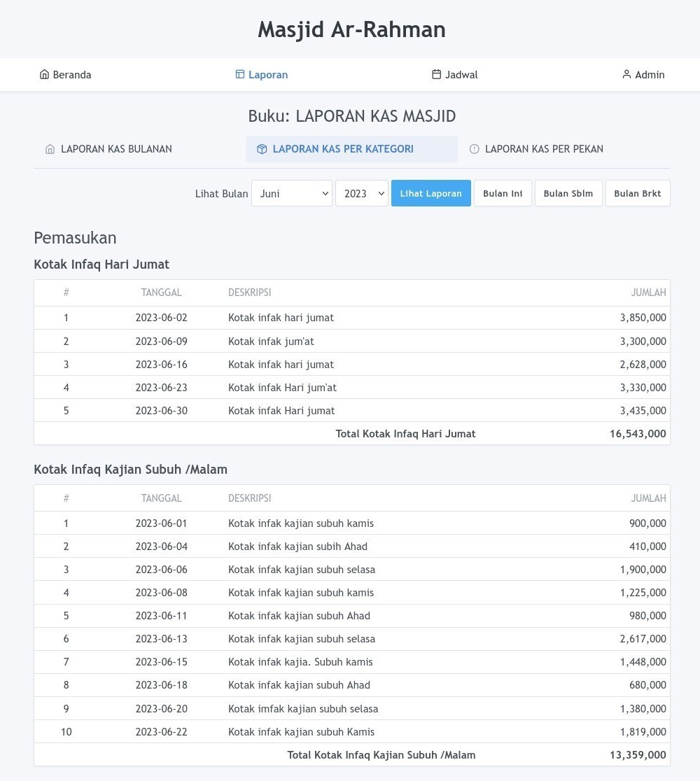Viewport: 700px width, 781px height.
Task: Click date 2023-06-18
Action: coord(162,685)
